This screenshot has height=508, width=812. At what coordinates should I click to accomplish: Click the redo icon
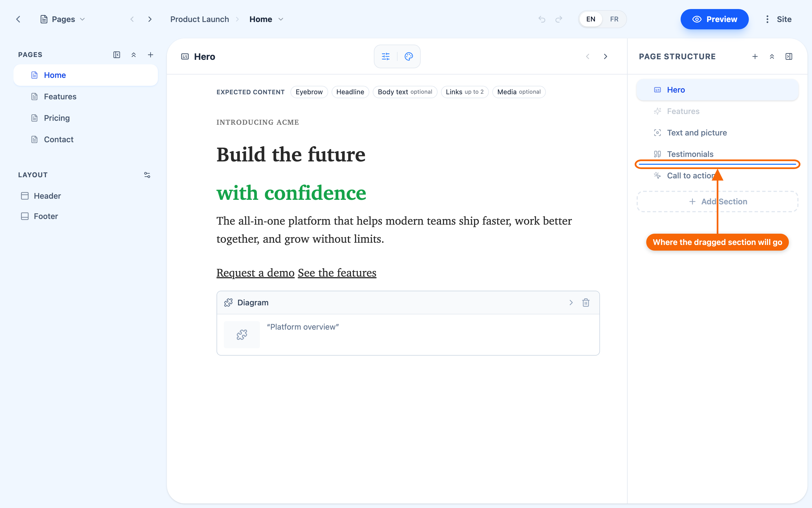559,19
